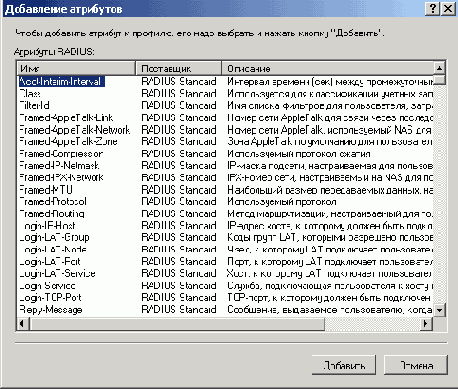Select the Acct-Interim-Interval attribute
458x389 pixels.
tap(61, 82)
